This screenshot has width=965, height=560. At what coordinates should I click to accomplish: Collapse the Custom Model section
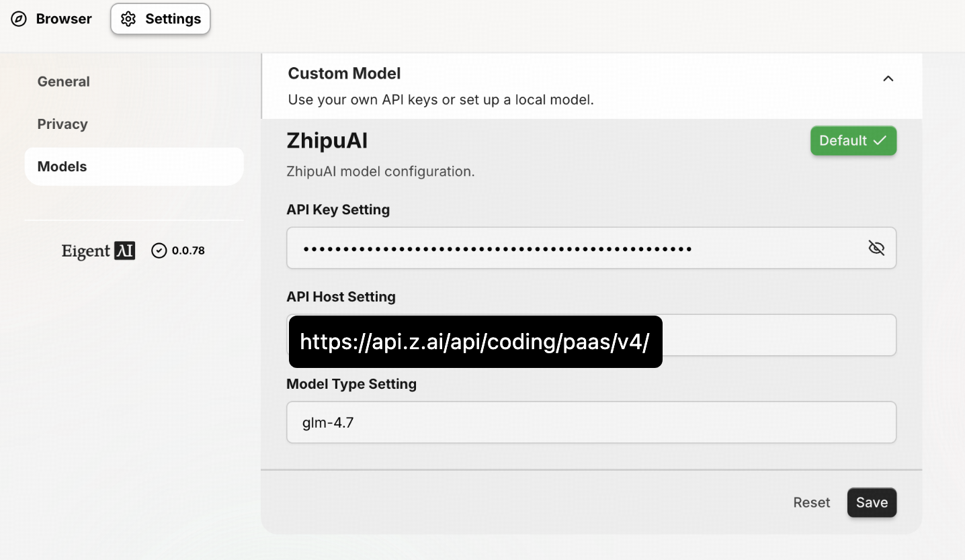[888, 79]
